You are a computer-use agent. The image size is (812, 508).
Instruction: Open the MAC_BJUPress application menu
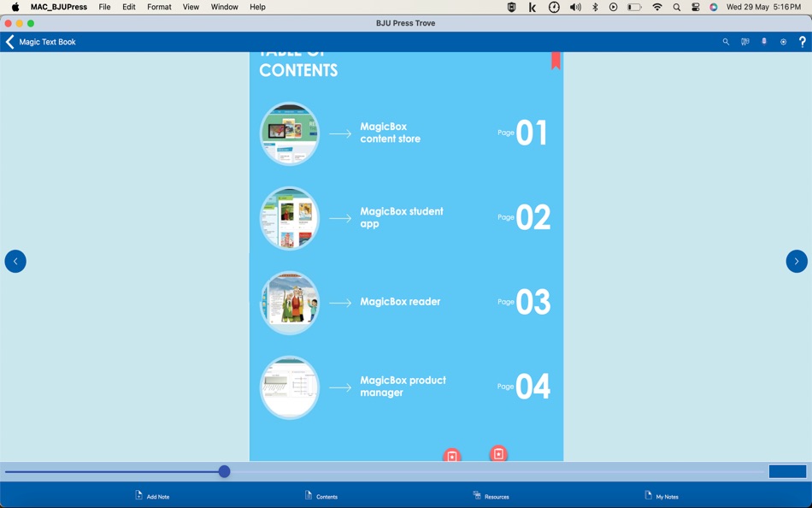pyautogui.click(x=58, y=7)
